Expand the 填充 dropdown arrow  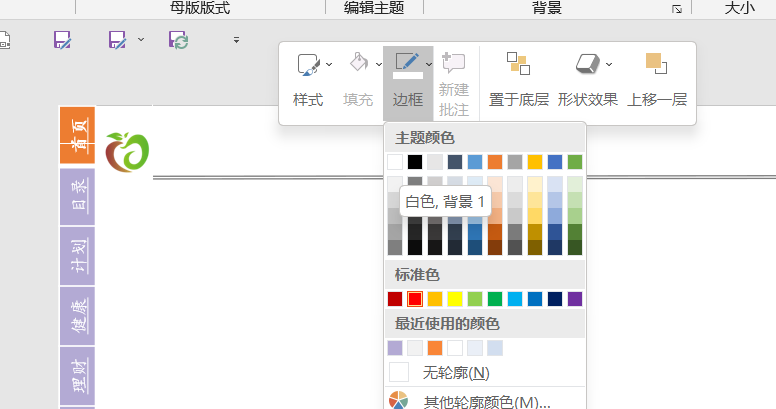click(379, 64)
